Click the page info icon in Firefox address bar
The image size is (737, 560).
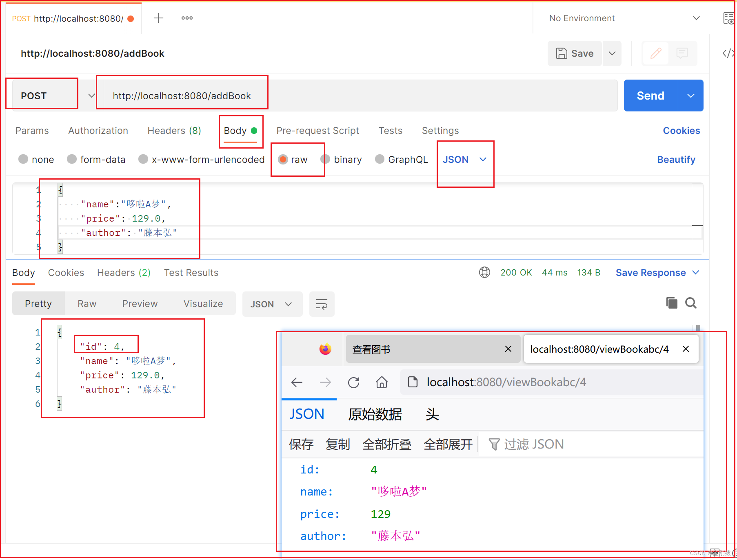(x=413, y=382)
